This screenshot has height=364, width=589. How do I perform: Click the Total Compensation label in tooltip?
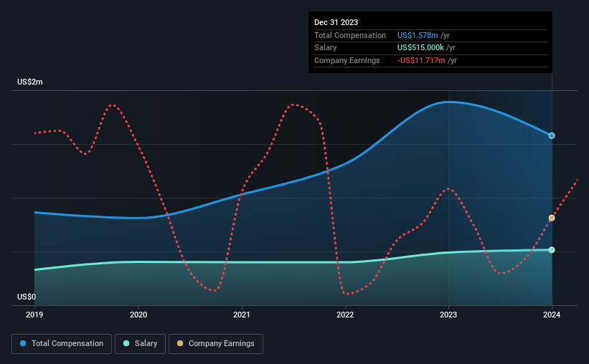point(349,35)
